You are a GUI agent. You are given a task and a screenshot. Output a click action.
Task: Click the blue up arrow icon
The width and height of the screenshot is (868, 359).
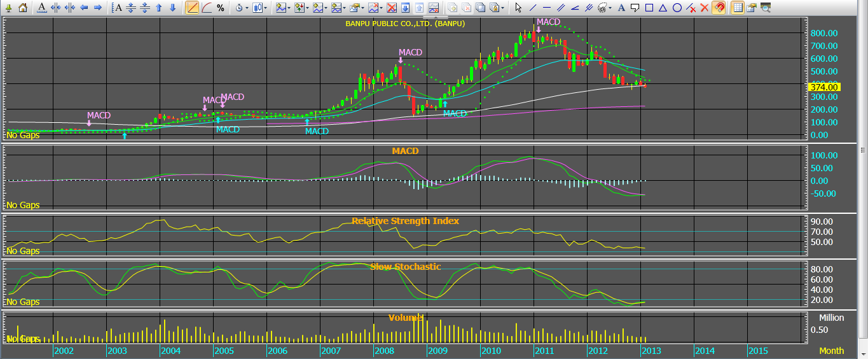[158, 8]
